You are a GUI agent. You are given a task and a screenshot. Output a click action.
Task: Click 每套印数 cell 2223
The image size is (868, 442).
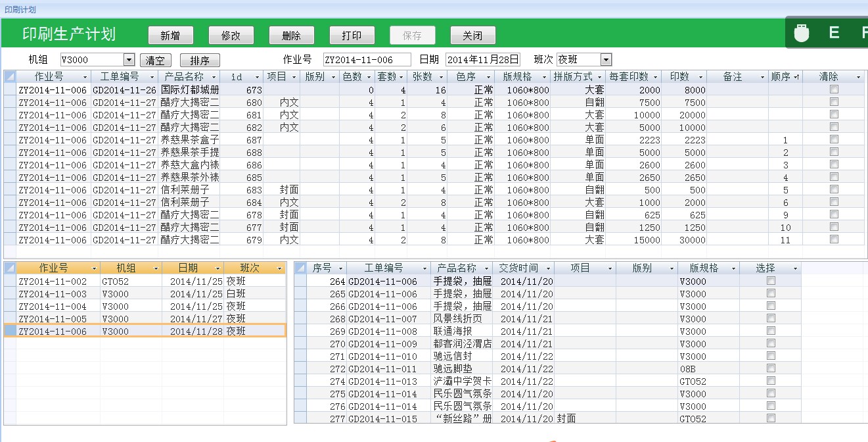point(634,139)
